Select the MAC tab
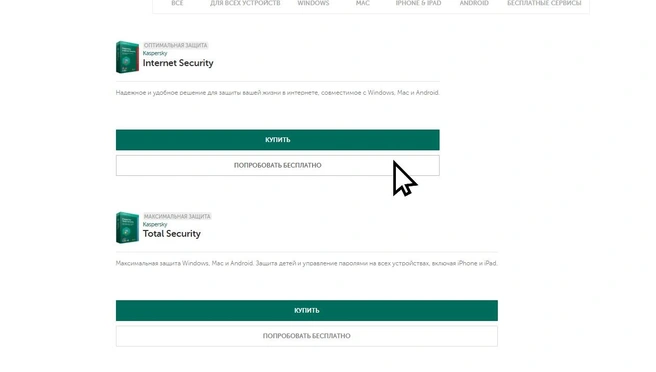This screenshot has width=656, height=372. click(x=363, y=3)
